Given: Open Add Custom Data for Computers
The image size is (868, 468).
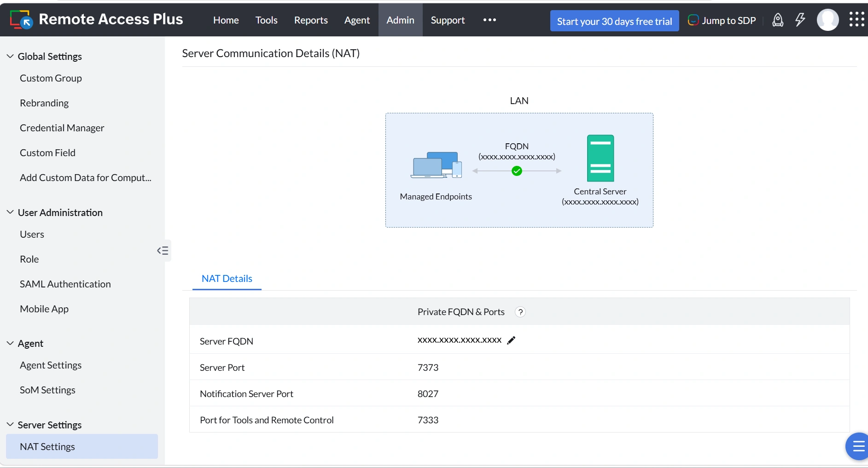Looking at the screenshot, I should [x=86, y=178].
